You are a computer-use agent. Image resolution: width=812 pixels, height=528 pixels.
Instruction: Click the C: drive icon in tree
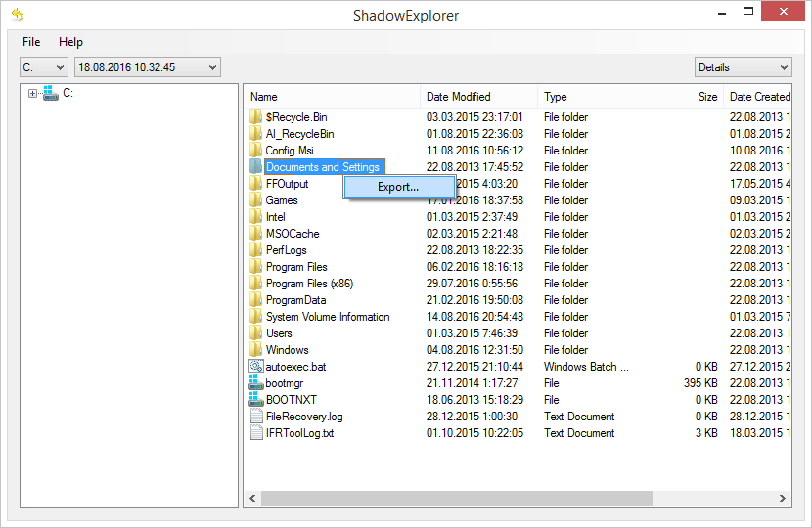50,93
